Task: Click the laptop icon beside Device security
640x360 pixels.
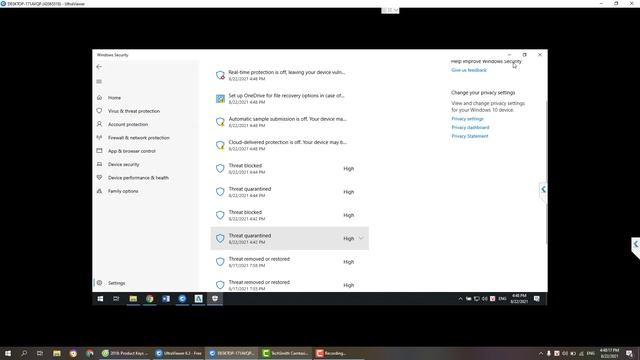Action: pos(99,164)
